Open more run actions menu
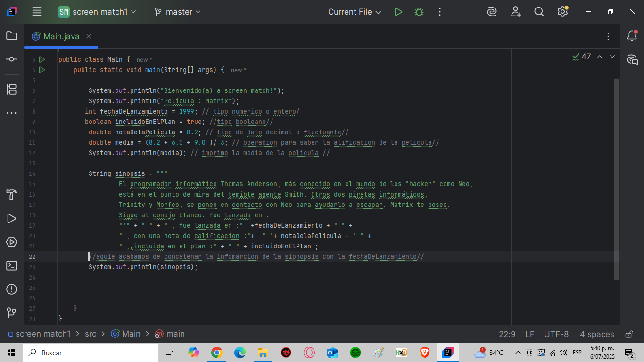 [x=440, y=12]
